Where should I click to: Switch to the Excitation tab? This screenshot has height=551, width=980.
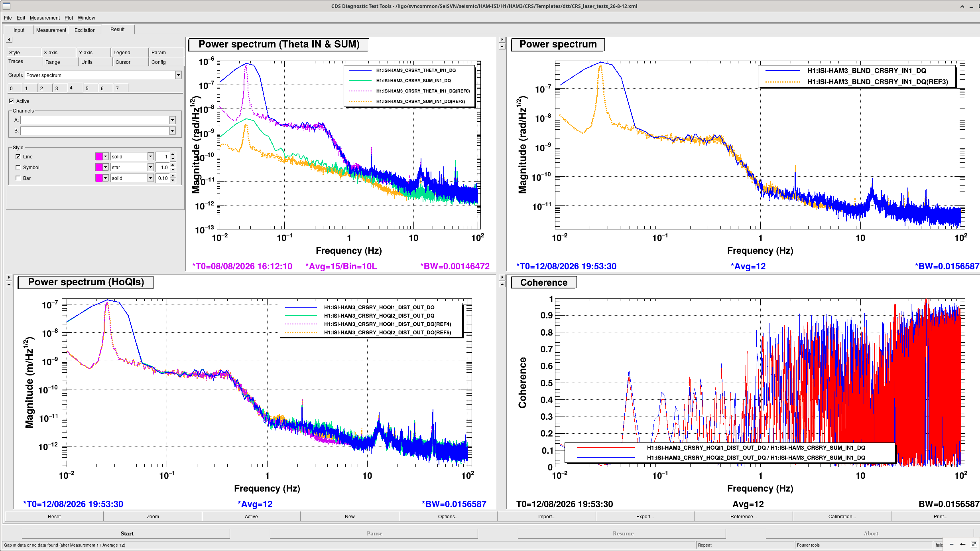click(x=85, y=30)
